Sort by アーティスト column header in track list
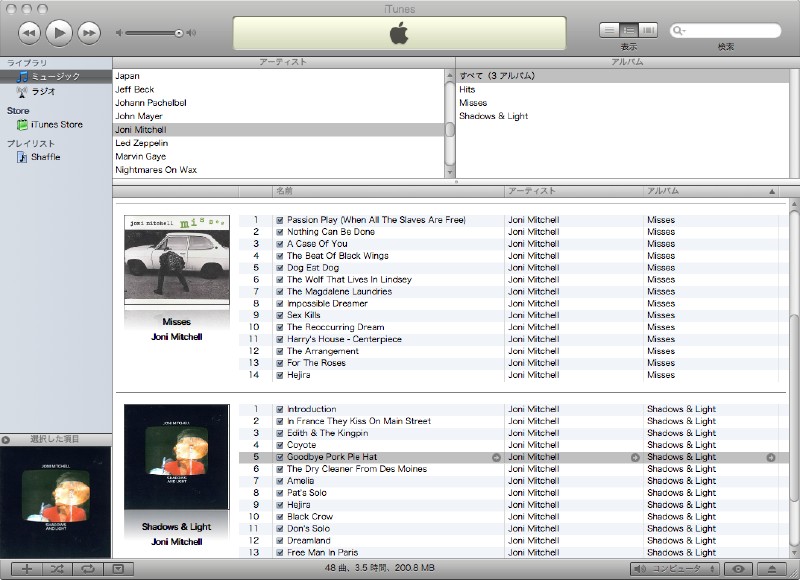Screen dimensions: 800x580 click(x=574, y=191)
